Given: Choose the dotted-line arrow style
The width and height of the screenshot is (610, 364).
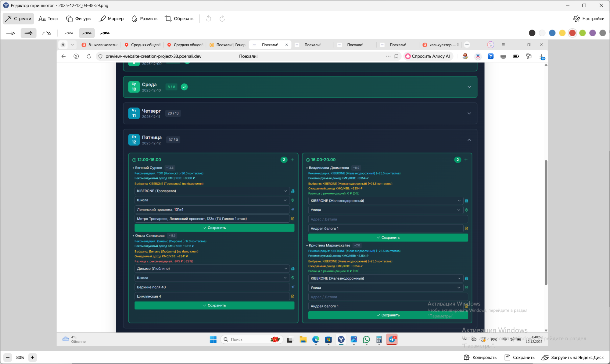Looking at the screenshot, I should 46,33.
